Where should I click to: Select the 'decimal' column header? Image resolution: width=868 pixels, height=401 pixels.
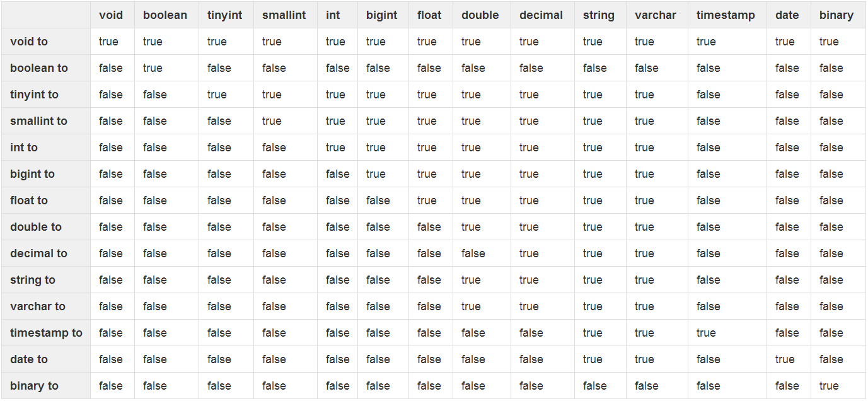tap(541, 15)
